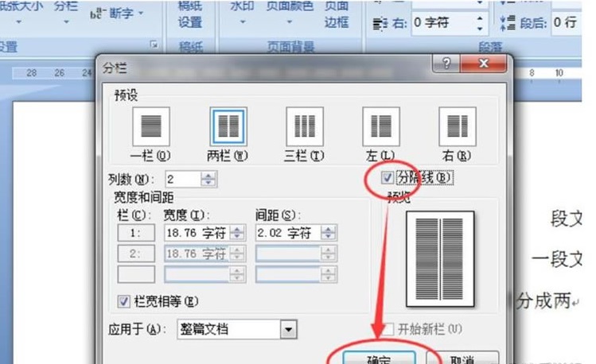596x364 pixels.
Task: Click the 两栏 label text
Action: point(228,156)
